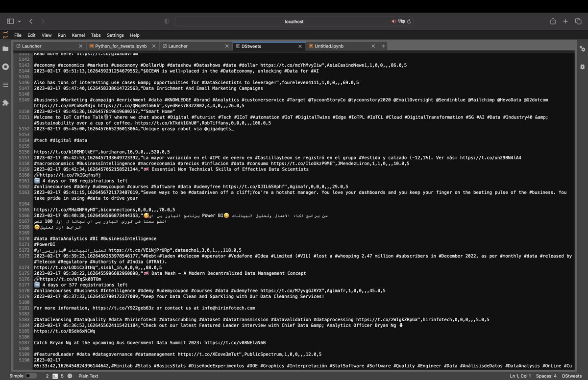
Task: Select the DStweets tab
Action: tap(269, 46)
